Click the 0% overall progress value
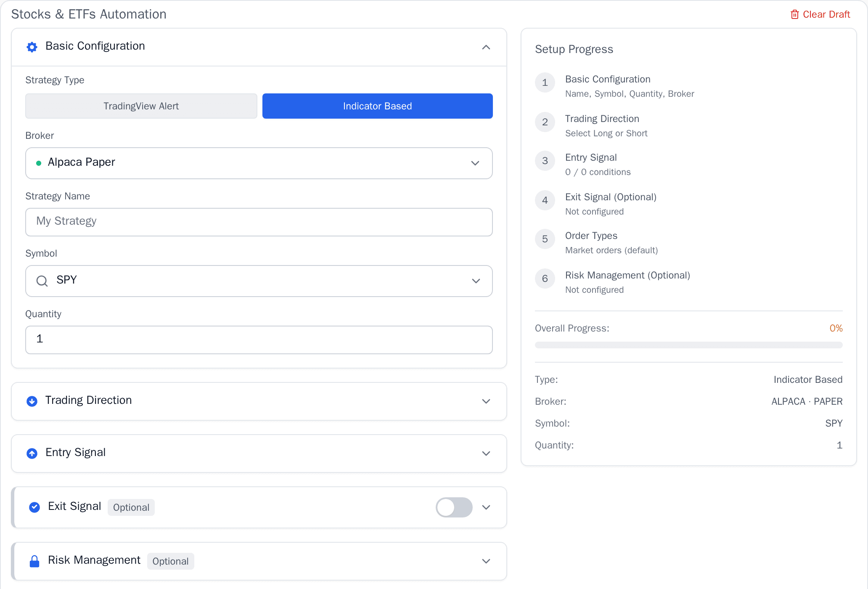This screenshot has width=868, height=589. point(836,328)
